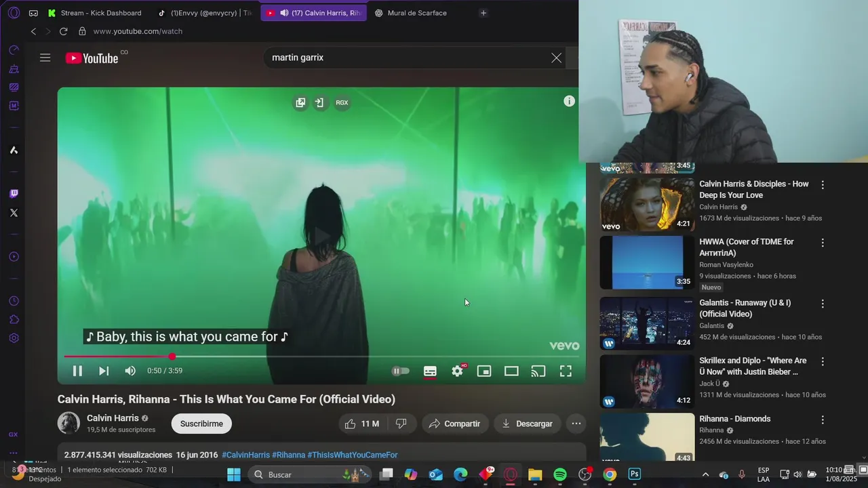This screenshot has height=488, width=868.
Task: Click the video info card icon
Action: 569,101
